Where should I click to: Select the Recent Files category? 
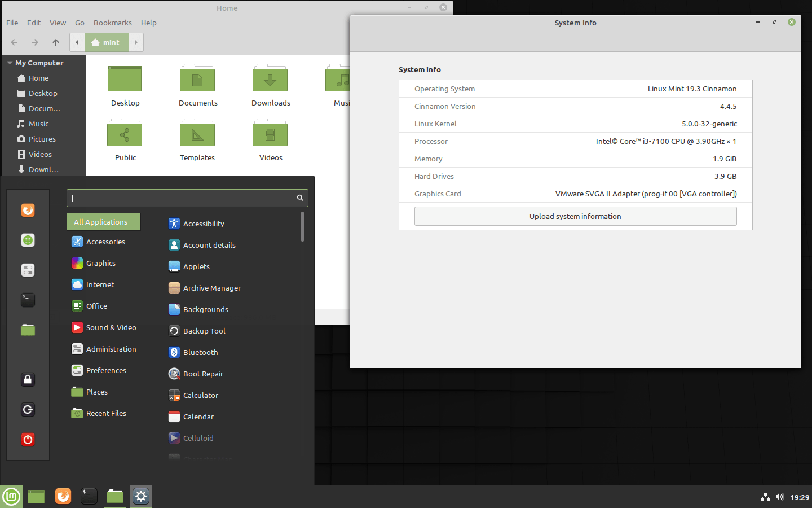pyautogui.click(x=104, y=413)
